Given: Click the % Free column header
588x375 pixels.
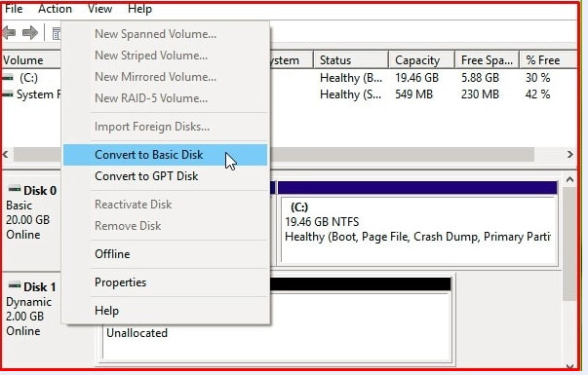Looking at the screenshot, I should pos(548,60).
